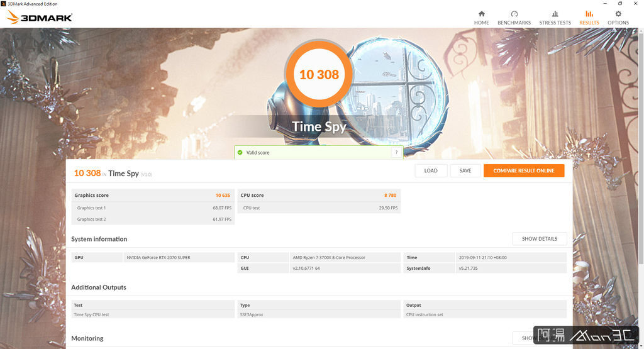The width and height of the screenshot is (644, 349).
Task: Click the Time Spy title on banner
Action: pyautogui.click(x=319, y=126)
